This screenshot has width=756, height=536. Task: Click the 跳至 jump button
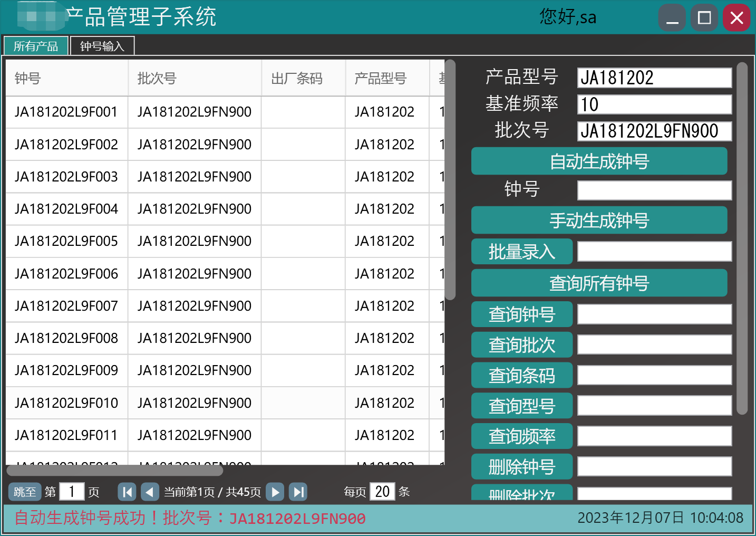[25, 492]
